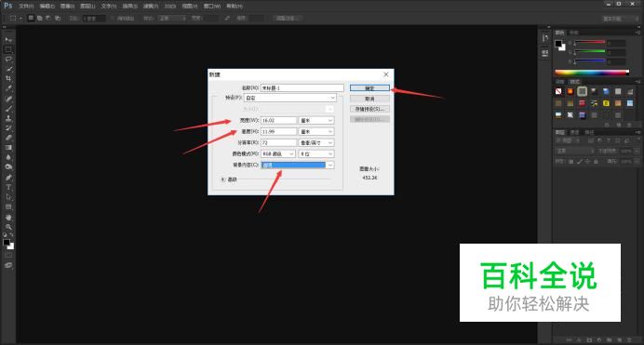This screenshot has height=345, width=644.
Task: Open the History panel from the icon dock
Action: (545, 38)
